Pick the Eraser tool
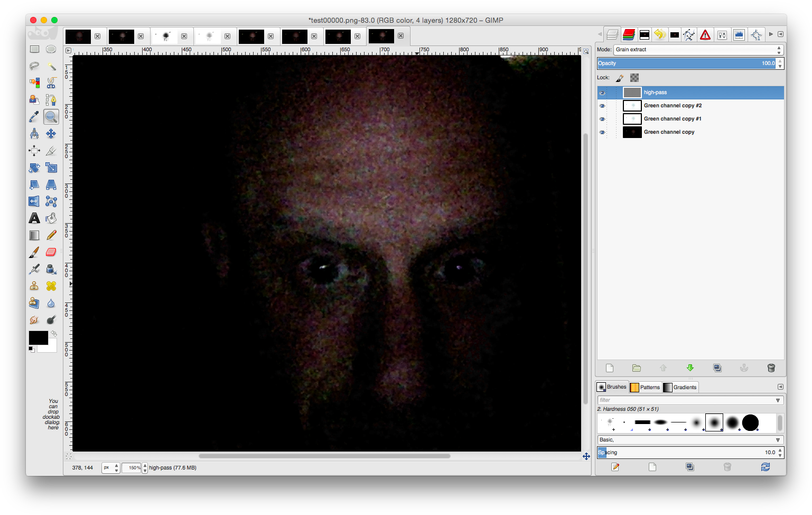 pyautogui.click(x=51, y=252)
